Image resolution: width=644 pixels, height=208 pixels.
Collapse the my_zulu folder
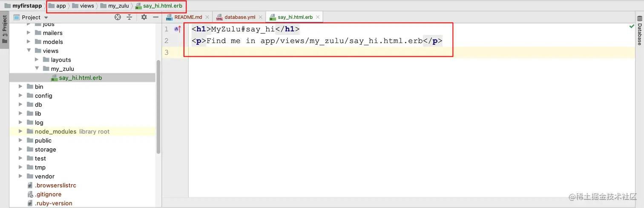click(37, 69)
